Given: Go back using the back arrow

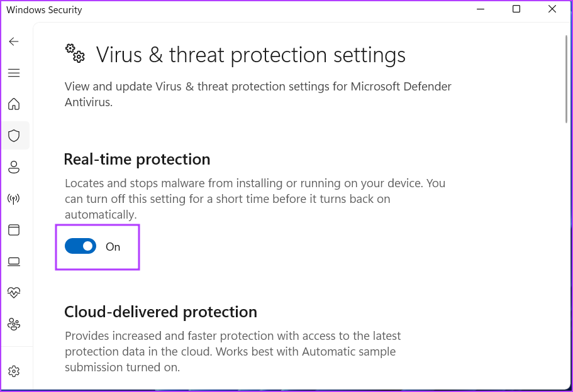Looking at the screenshot, I should click(14, 41).
